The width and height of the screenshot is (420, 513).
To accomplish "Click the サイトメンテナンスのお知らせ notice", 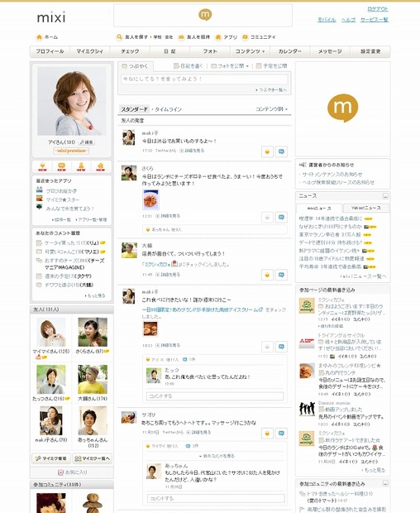I will coord(332,175).
